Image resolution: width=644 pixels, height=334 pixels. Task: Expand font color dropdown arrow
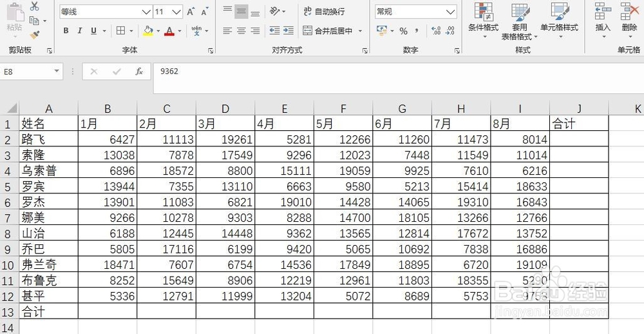click(x=180, y=31)
